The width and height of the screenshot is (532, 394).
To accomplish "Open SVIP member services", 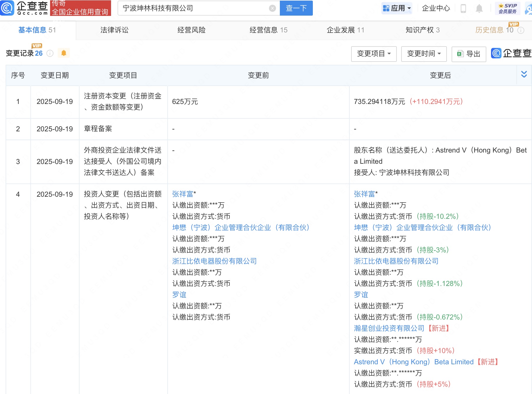I will pyautogui.click(x=508, y=8).
